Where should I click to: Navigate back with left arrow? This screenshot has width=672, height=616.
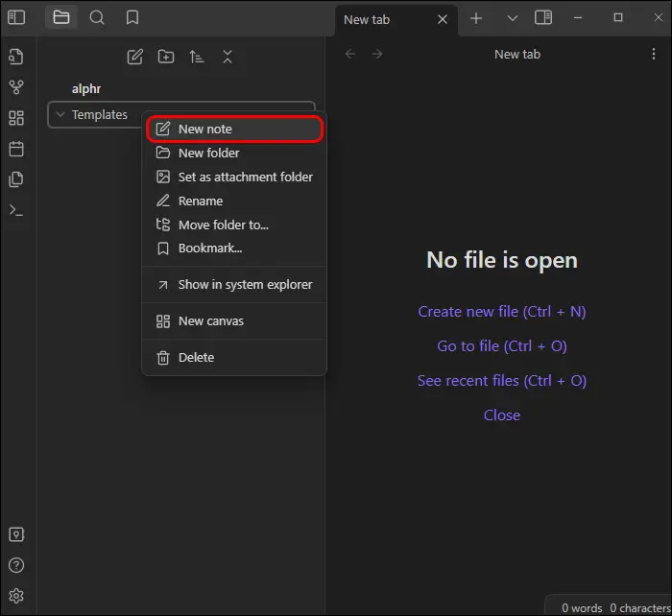350,54
